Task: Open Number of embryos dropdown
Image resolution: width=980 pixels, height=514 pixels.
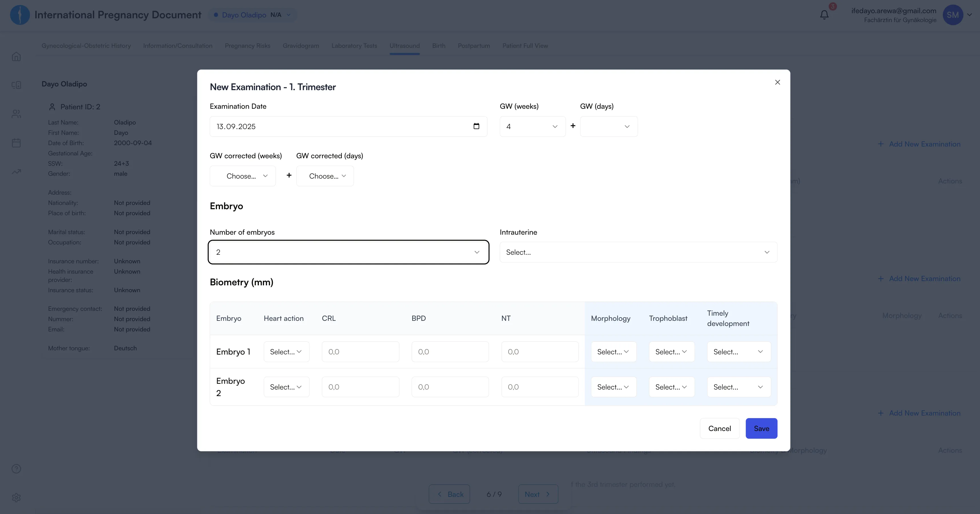Action: pos(348,252)
